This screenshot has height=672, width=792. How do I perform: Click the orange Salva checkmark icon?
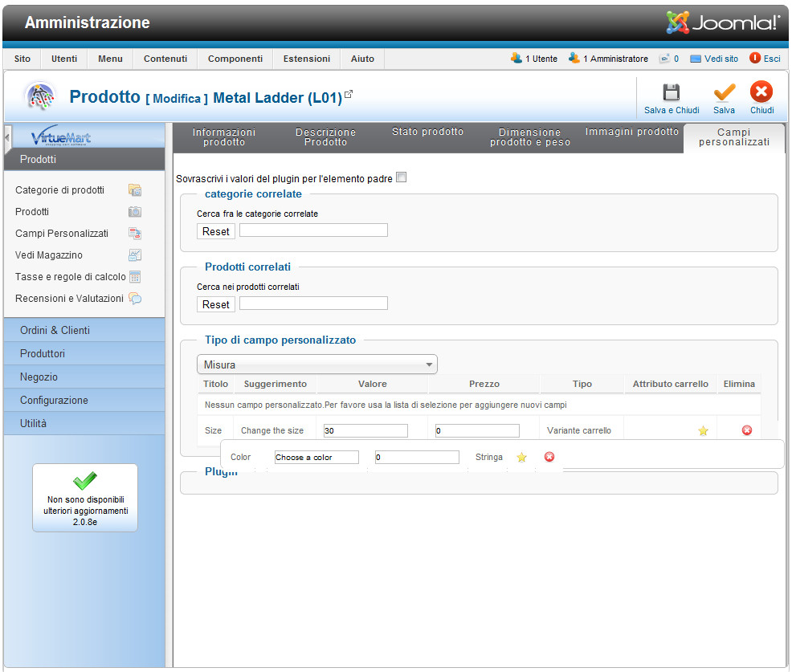[x=724, y=93]
